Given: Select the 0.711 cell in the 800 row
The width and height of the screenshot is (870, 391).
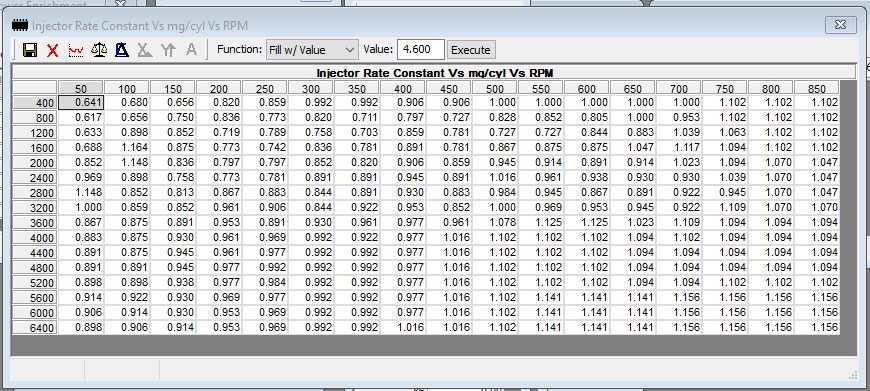Looking at the screenshot, I should pos(357,118).
